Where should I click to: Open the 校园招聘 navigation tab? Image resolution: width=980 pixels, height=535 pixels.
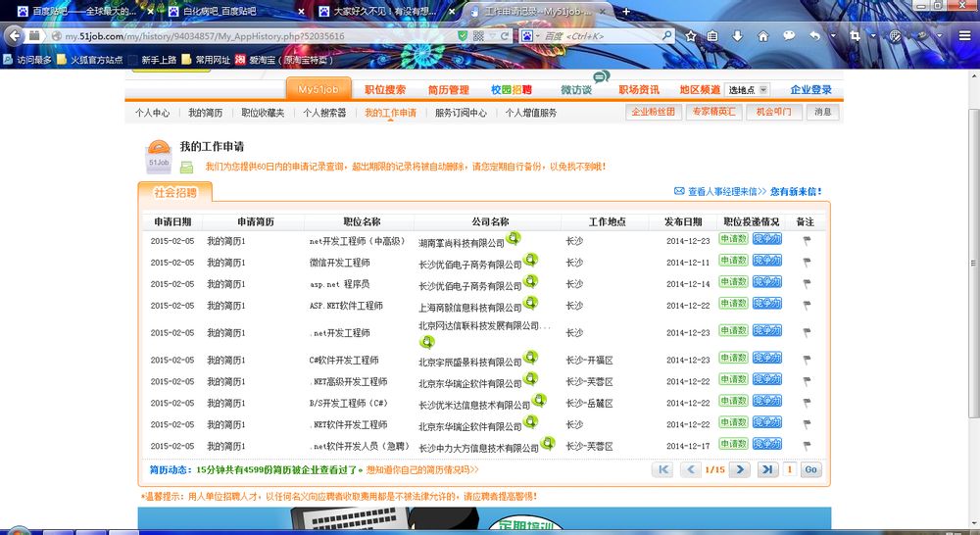(512, 90)
